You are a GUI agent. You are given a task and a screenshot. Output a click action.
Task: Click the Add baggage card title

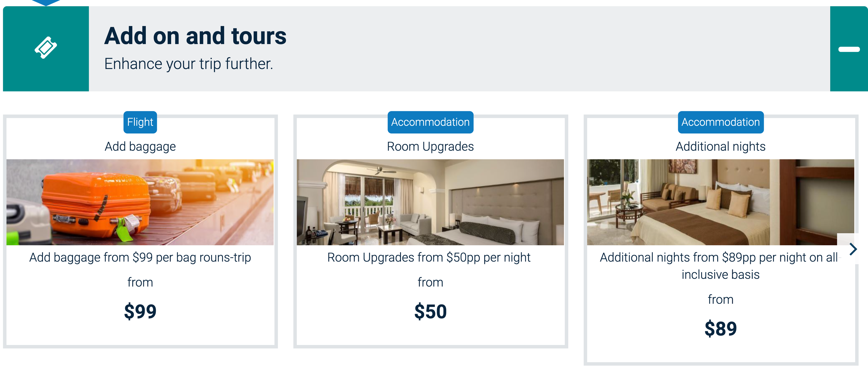(x=140, y=147)
